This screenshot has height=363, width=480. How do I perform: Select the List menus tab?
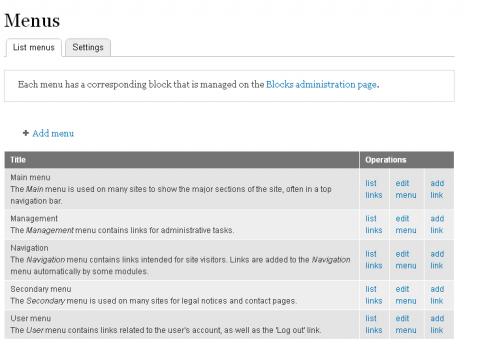tap(34, 47)
